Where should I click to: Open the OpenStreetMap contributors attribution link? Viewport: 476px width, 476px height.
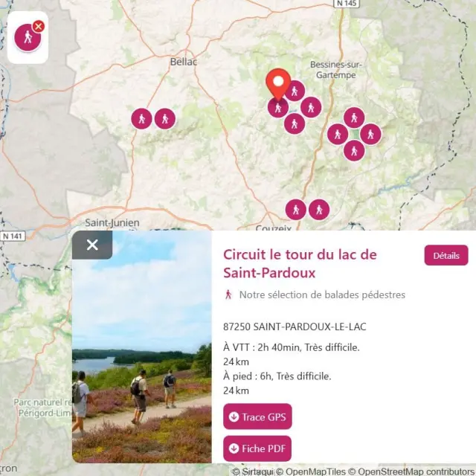click(x=416, y=471)
